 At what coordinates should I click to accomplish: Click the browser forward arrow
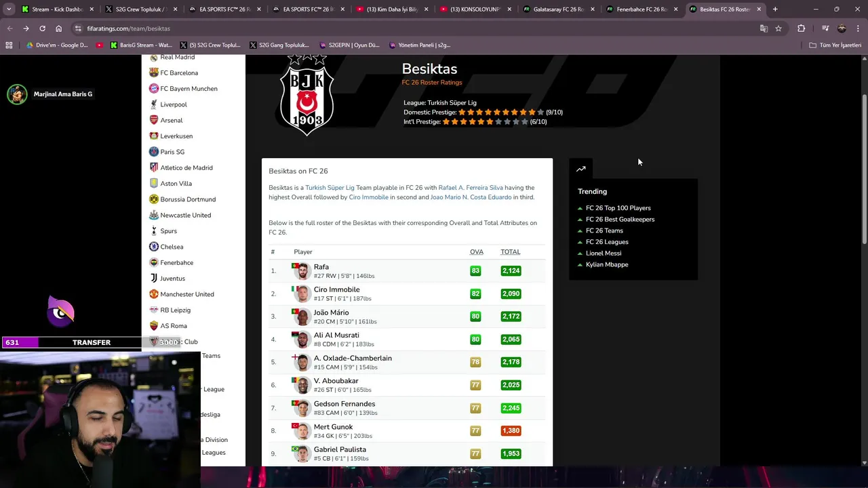26,28
